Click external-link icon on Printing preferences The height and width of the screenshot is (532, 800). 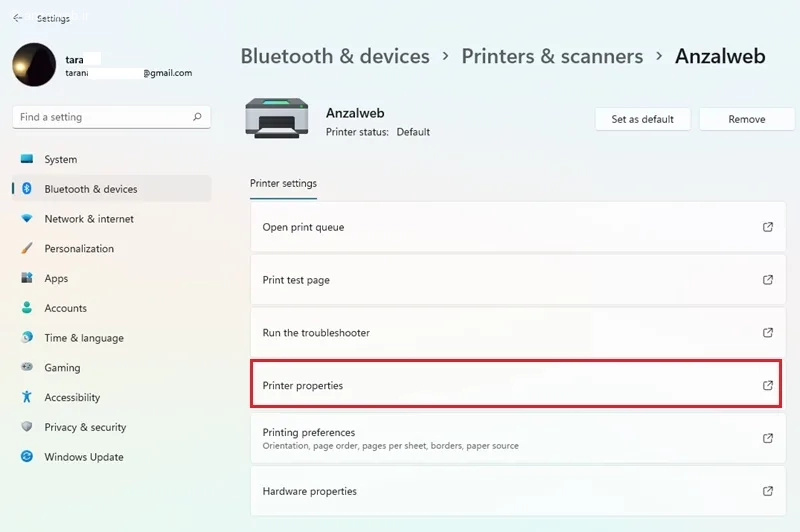point(767,438)
